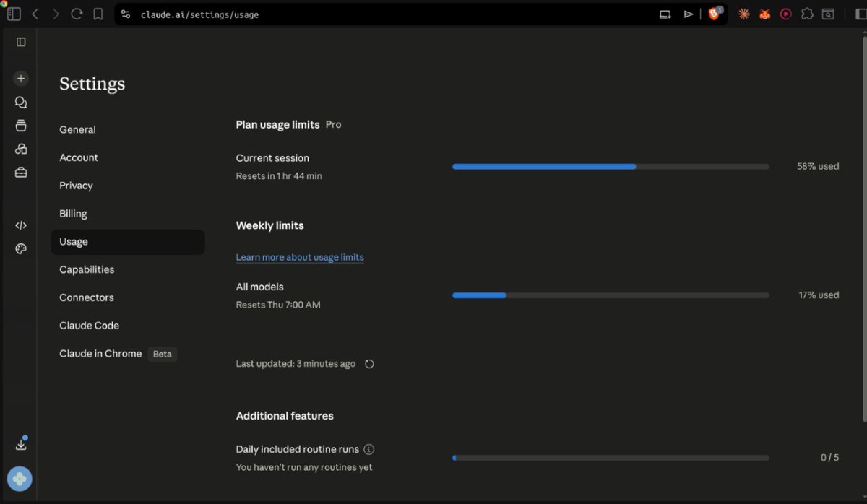The width and height of the screenshot is (867, 504).
Task: Click the '0 / 5' routine count
Action: 829,457
